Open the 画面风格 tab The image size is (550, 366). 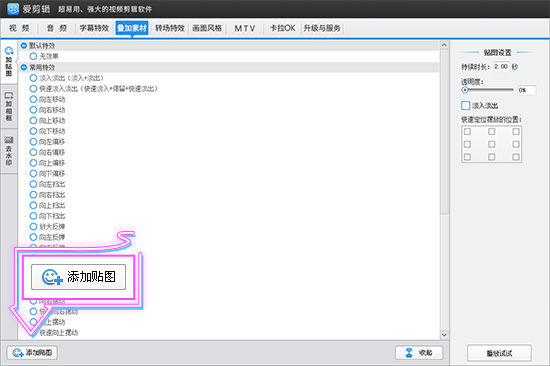pos(207,28)
